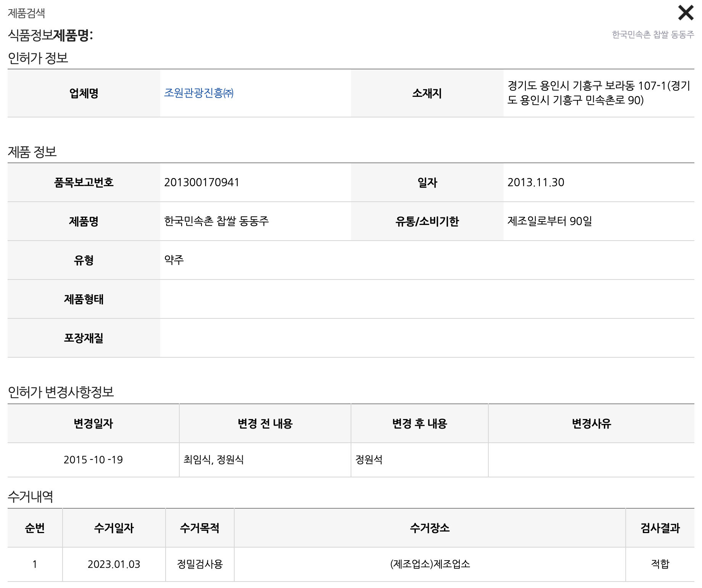Image resolution: width=702 pixels, height=588 pixels.
Task: Click the 인허가 정보 section heading
Action: [38, 58]
